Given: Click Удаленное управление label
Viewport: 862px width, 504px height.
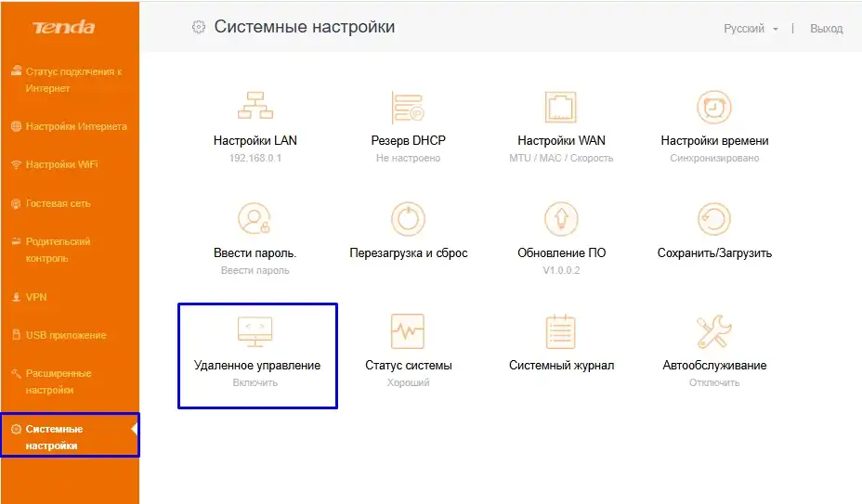Looking at the screenshot, I should (256, 366).
